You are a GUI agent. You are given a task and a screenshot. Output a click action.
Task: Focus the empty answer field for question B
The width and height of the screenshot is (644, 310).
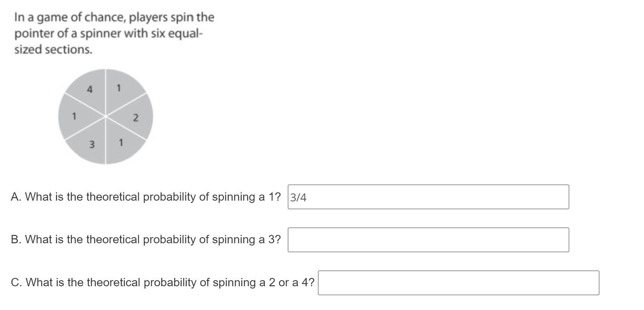pos(428,240)
